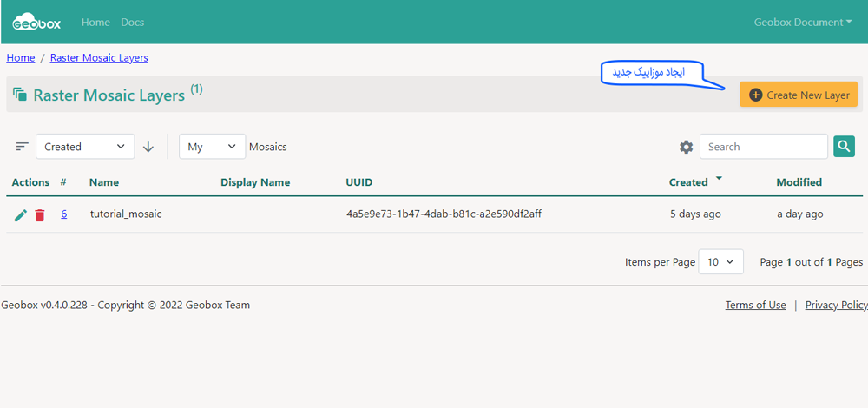Click Create New Layer button
Image resolution: width=868 pixels, height=408 pixels.
(799, 95)
